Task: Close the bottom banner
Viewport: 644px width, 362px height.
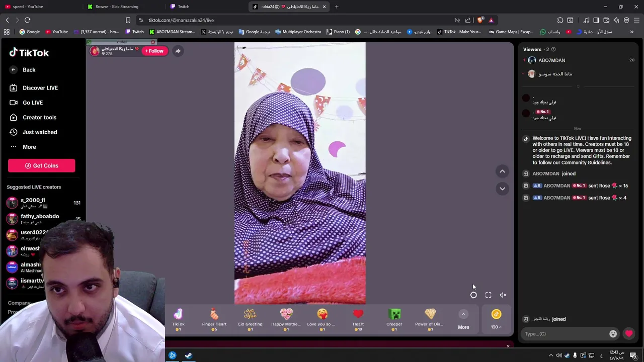Action: [x=508, y=346]
